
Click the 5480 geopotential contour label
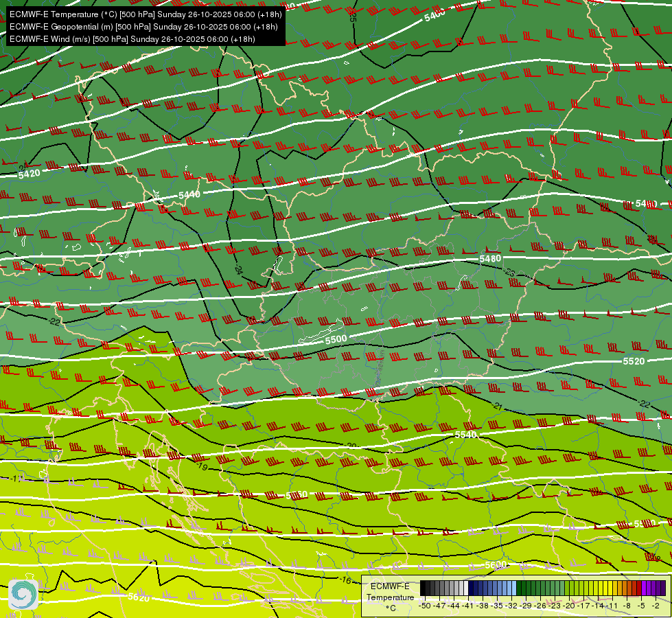490,259
